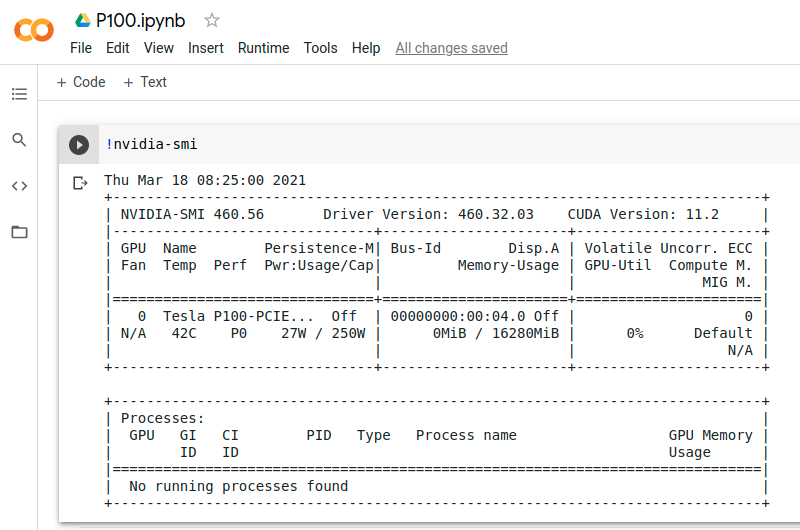Open the table of contents sidebar
The width and height of the screenshot is (800, 530).
click(19, 94)
